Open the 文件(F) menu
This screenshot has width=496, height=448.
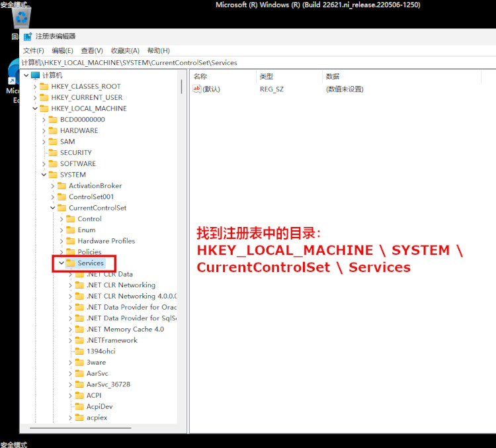click(33, 51)
